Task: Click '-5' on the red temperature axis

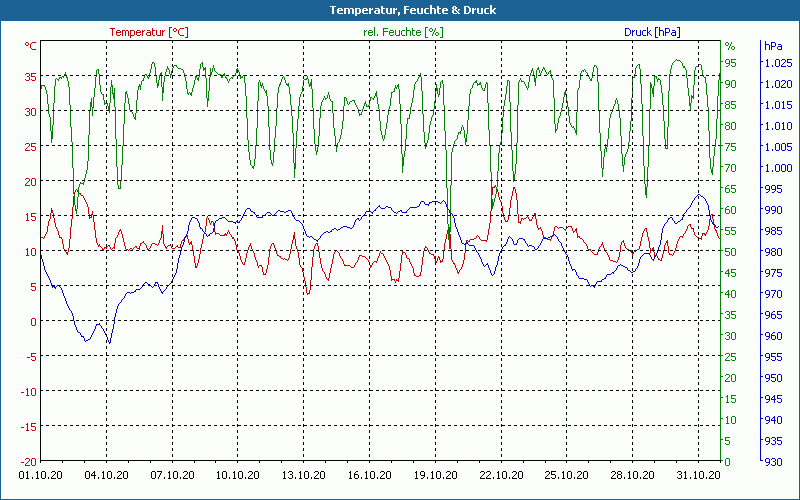Action: click(x=32, y=357)
